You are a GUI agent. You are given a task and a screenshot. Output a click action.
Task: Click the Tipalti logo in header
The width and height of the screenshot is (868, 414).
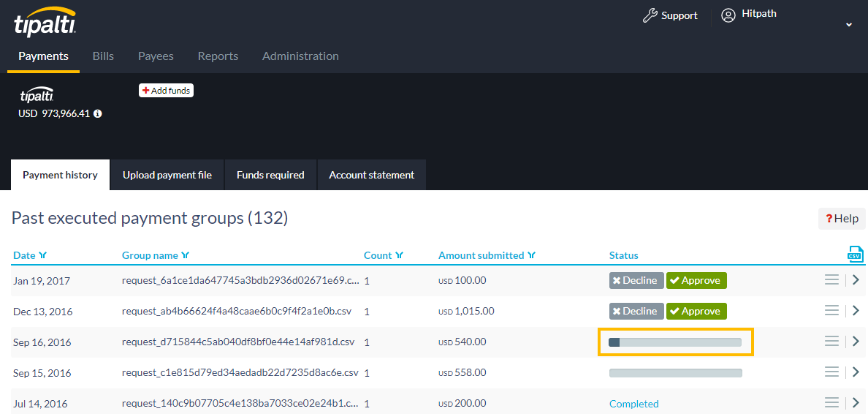coord(45,21)
